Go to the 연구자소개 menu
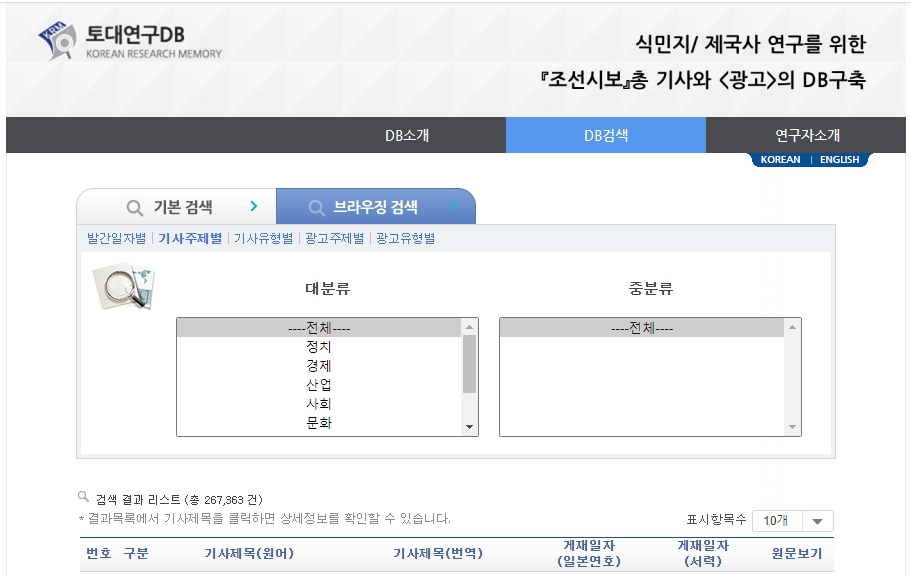The width and height of the screenshot is (911, 576). point(807,135)
